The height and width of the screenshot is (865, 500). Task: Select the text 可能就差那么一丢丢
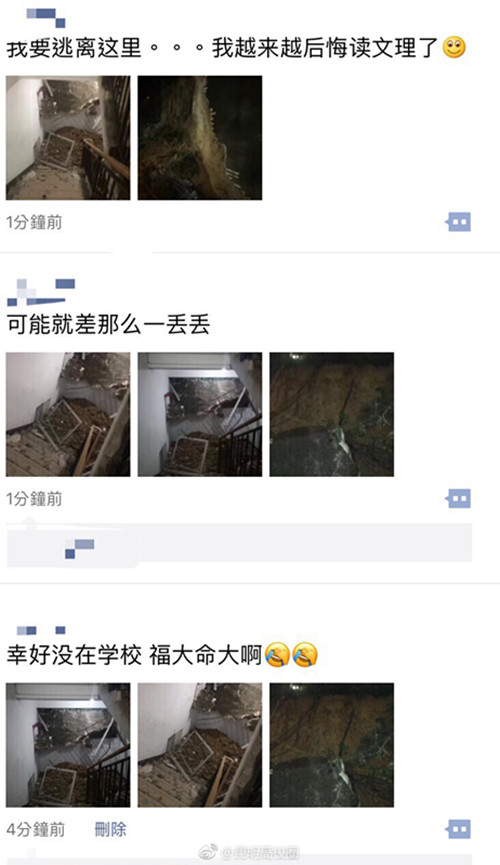pyautogui.click(x=108, y=325)
